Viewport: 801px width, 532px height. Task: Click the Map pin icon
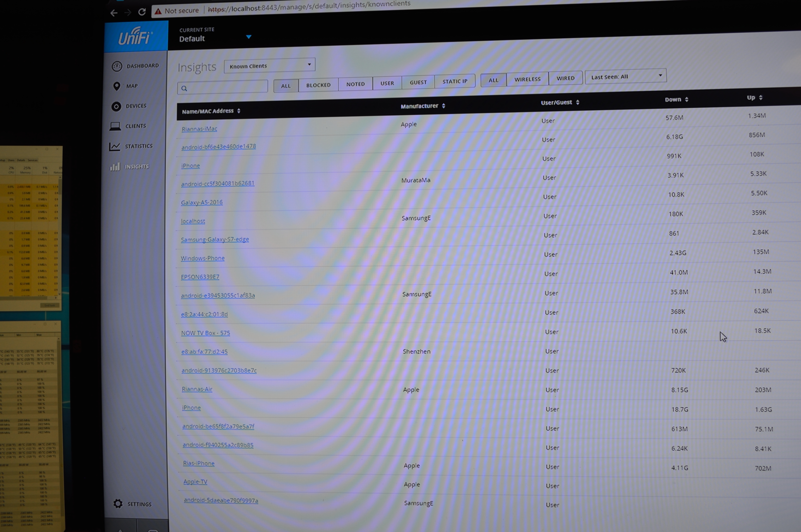point(116,86)
